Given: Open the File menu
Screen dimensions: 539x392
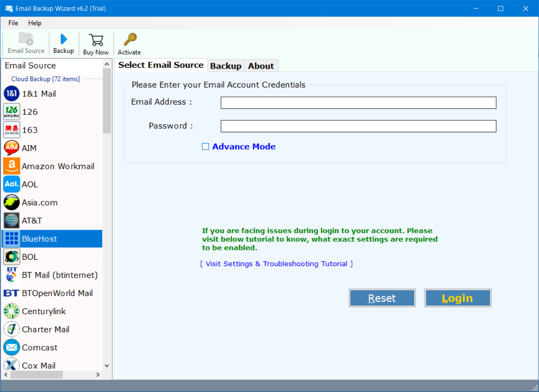Looking at the screenshot, I should [13, 23].
